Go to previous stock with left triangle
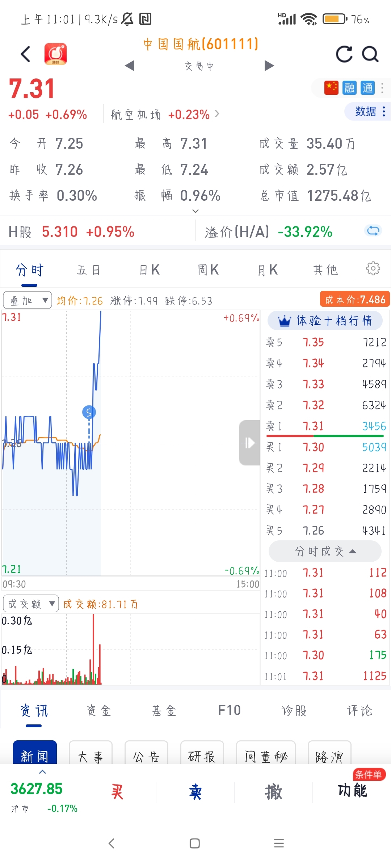This screenshot has height=868, width=391. pos(130,65)
